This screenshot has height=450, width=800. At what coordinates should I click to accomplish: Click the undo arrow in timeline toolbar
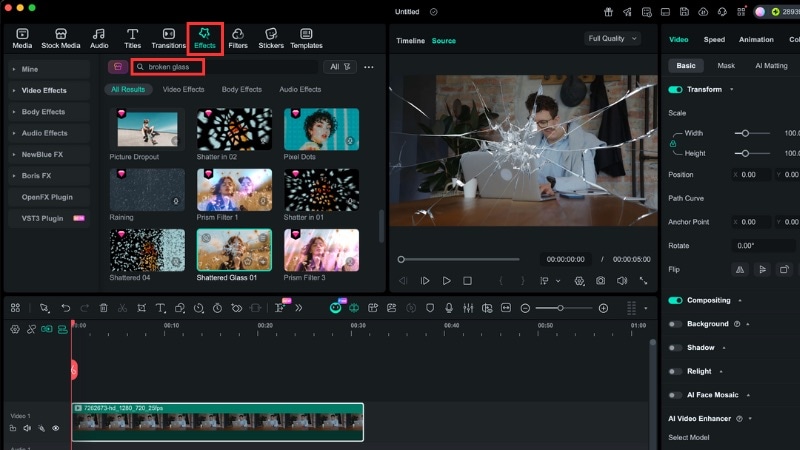[x=65, y=308]
